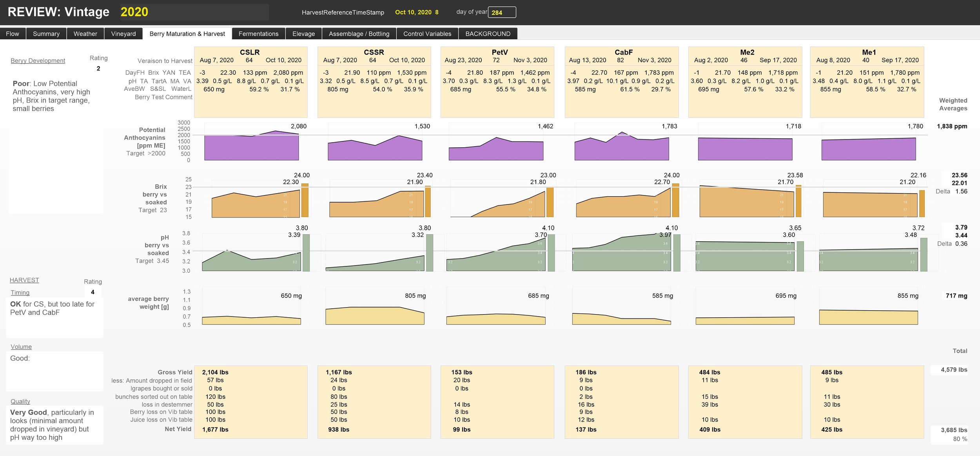Image resolution: width=980 pixels, height=456 pixels.
Task: Click CSSR bunches sorted out 80 lbs
Action: pos(339,396)
